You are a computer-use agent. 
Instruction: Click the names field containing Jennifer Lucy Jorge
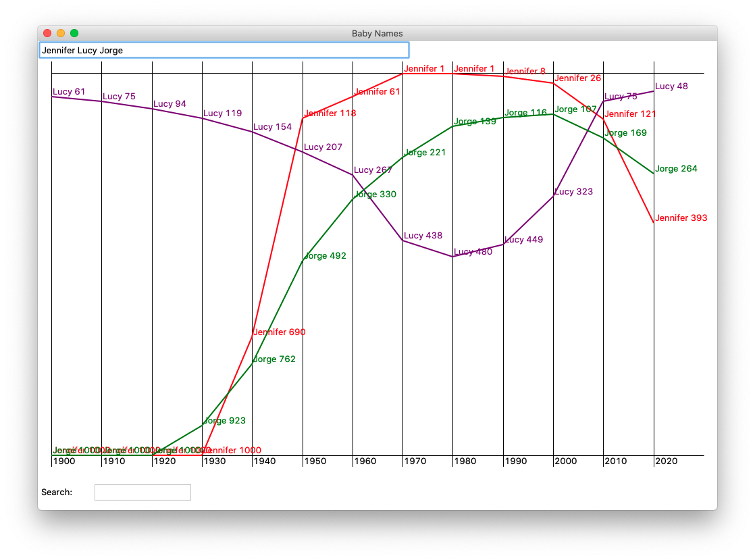(224, 50)
